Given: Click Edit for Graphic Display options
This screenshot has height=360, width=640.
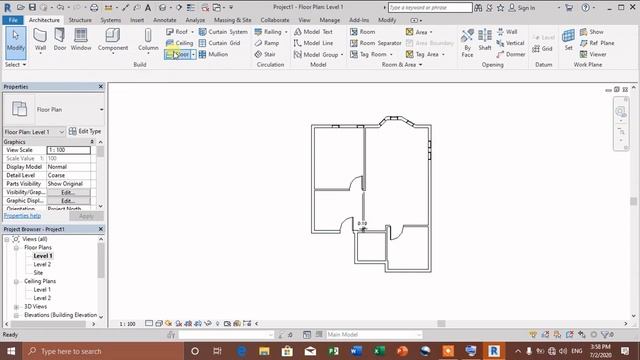Looking at the screenshot, I should tap(68, 201).
